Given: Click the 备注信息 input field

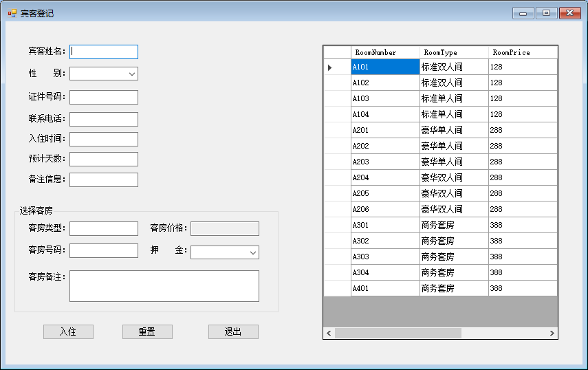Looking at the screenshot, I should point(104,179).
